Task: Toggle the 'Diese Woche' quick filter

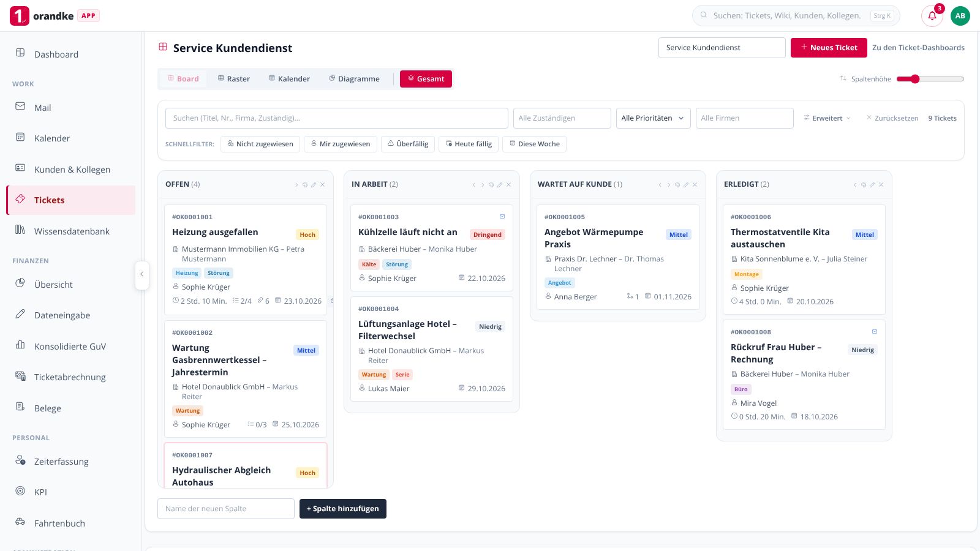Action: click(x=535, y=144)
